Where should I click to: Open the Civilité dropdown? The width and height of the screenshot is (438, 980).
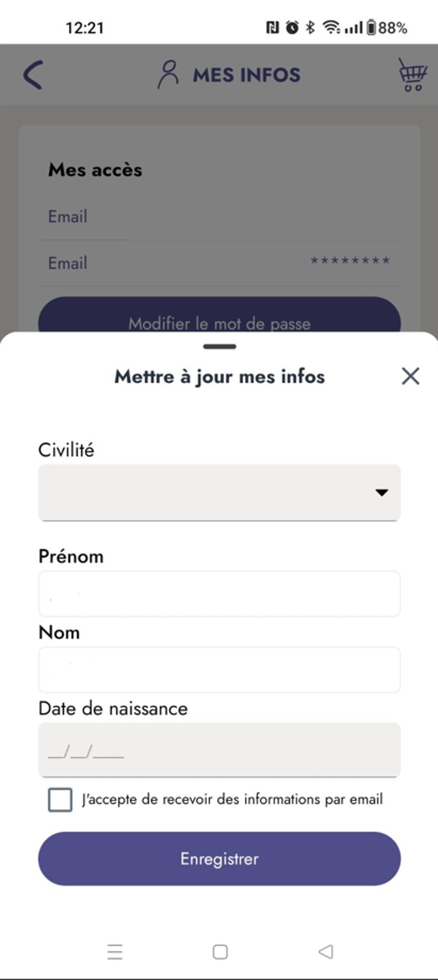pyautogui.click(x=219, y=493)
